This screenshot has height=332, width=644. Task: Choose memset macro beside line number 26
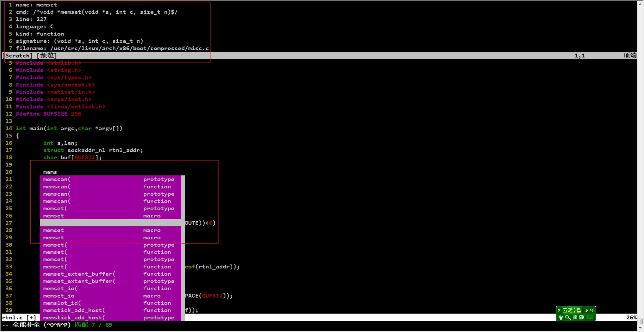click(110, 216)
